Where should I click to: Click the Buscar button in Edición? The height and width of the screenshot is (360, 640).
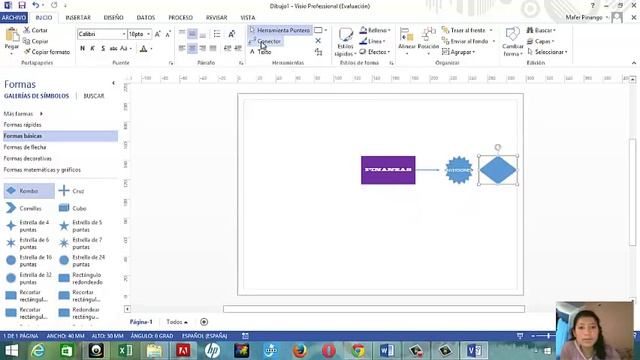(541, 30)
